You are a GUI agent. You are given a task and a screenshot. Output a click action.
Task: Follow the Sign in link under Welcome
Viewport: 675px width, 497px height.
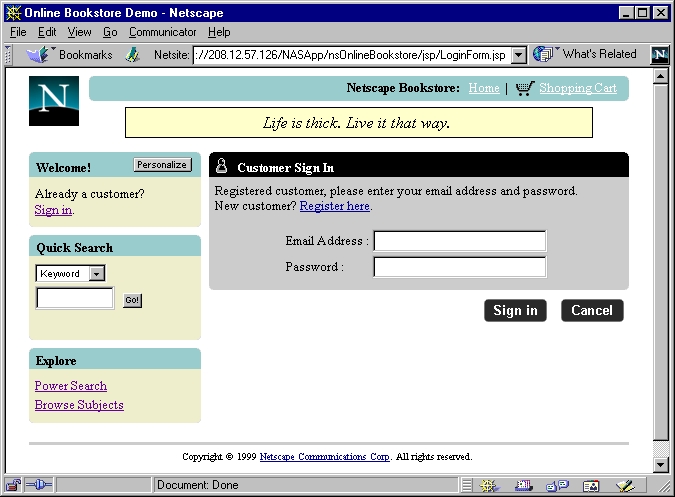(x=53, y=210)
